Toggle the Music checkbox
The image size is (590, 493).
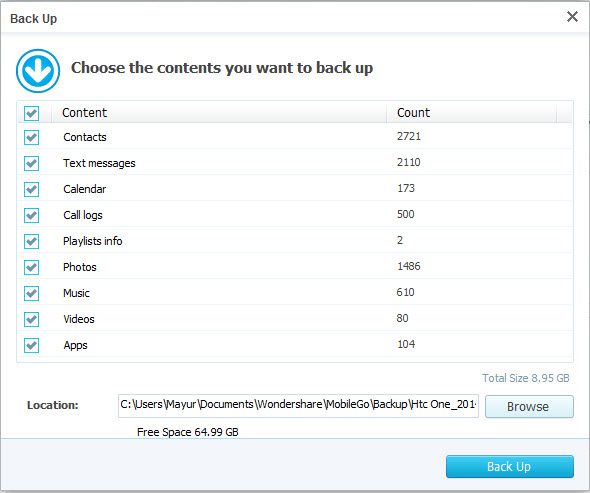tap(31, 293)
